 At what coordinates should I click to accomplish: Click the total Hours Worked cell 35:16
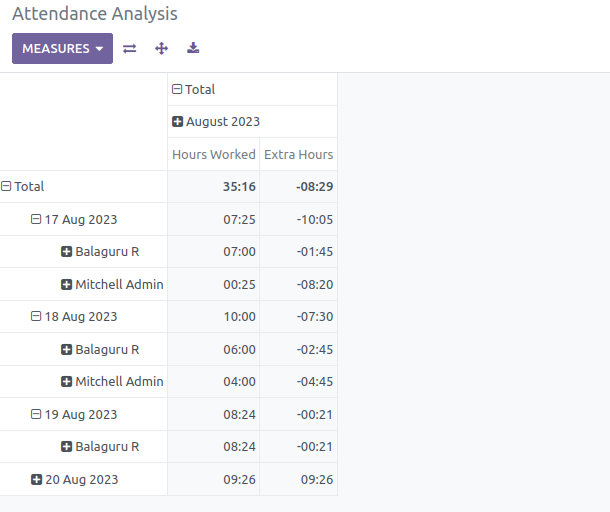point(214,187)
